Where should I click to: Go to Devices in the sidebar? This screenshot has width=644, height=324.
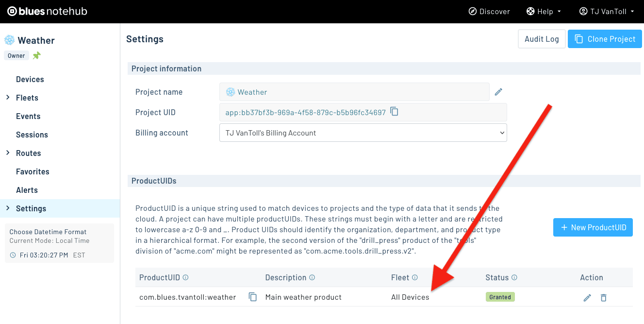pyautogui.click(x=30, y=79)
